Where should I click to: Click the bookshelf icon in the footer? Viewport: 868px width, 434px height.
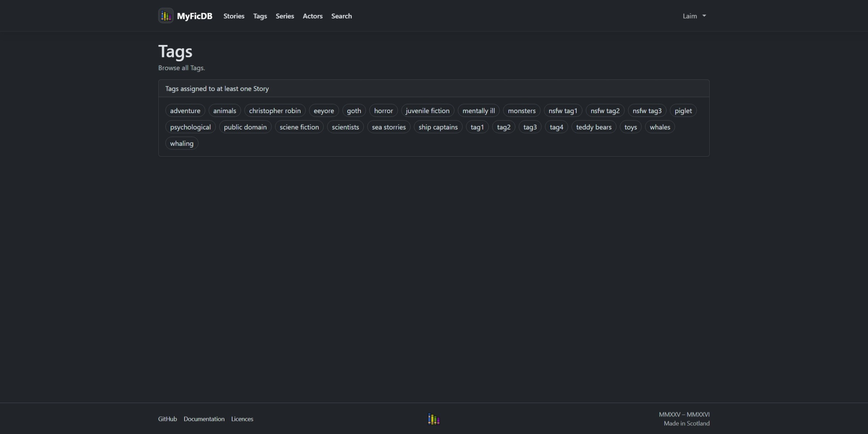(x=433, y=419)
